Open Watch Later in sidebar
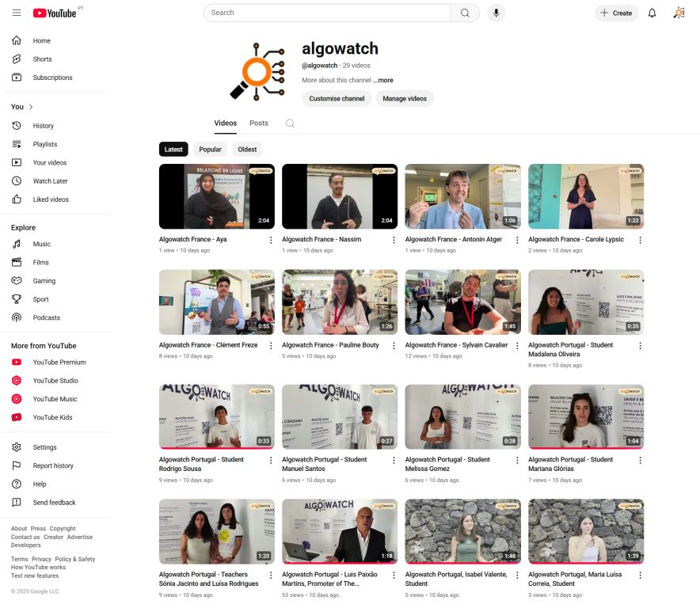Image resolution: width=700 pixels, height=608 pixels. pyautogui.click(x=50, y=181)
